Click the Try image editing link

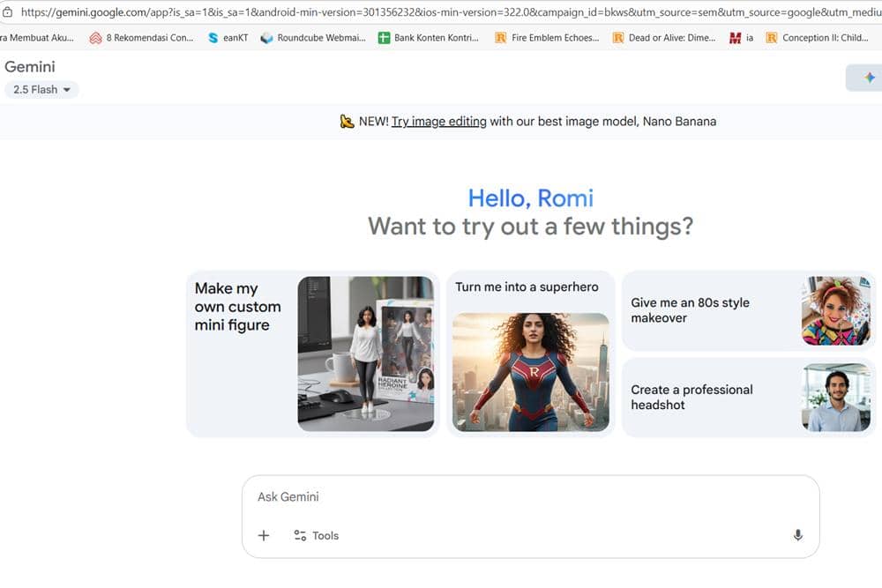438,122
